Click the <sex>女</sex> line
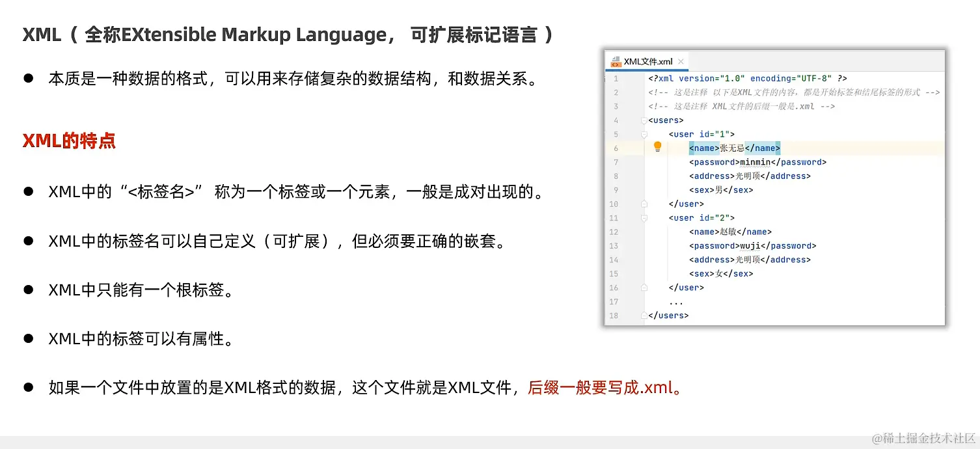Image resolution: width=980 pixels, height=449 pixels. point(721,274)
